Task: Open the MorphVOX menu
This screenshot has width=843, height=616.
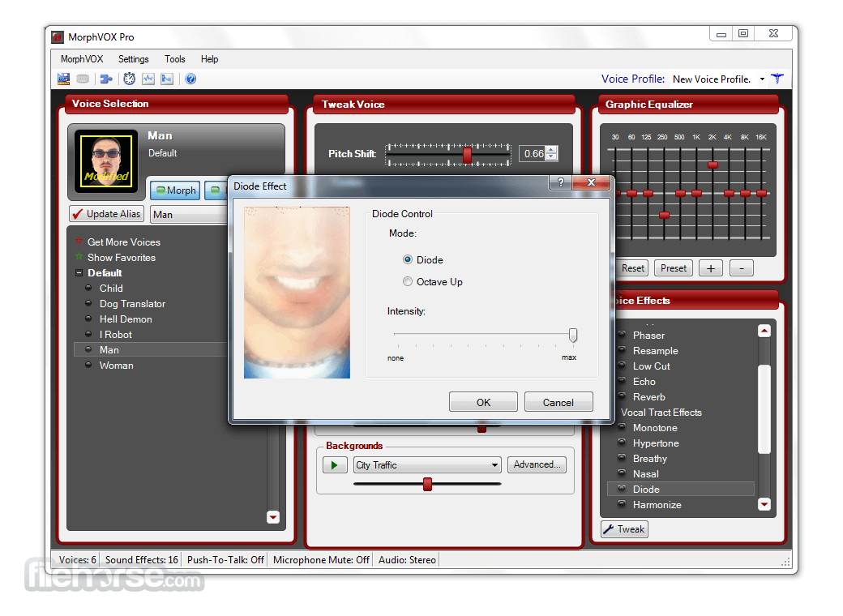Action: pyautogui.click(x=82, y=59)
